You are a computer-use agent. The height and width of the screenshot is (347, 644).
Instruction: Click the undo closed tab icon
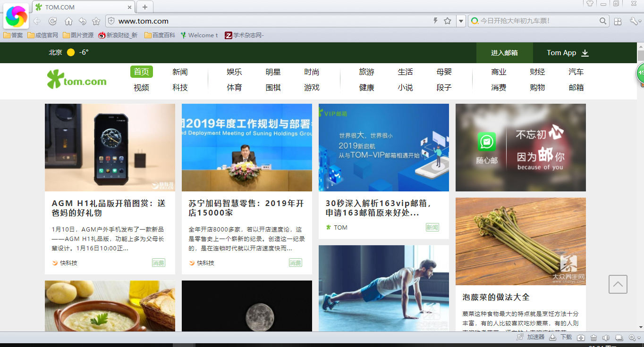point(82,21)
